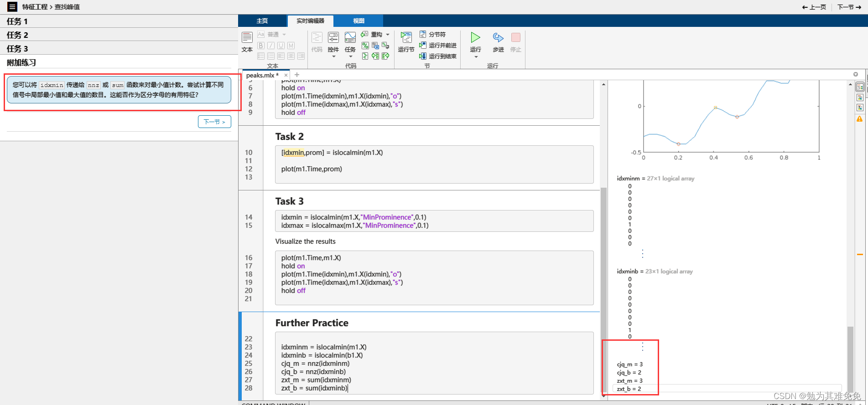Switch to the 主页 tab

(262, 21)
